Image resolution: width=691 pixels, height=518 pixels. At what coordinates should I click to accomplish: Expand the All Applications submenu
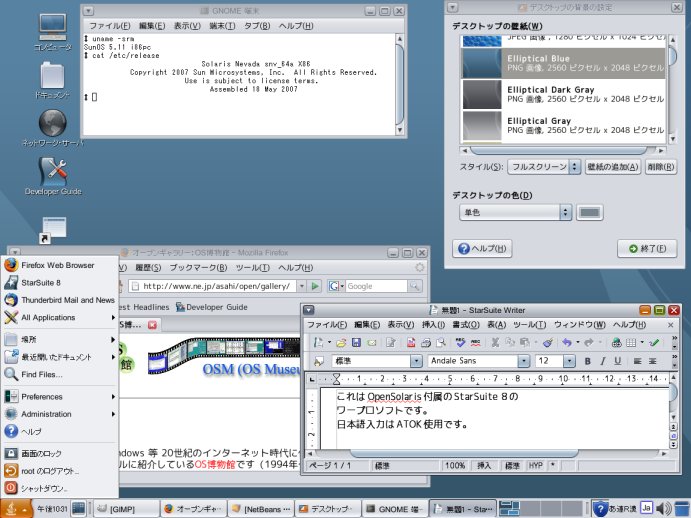[x=59, y=317]
